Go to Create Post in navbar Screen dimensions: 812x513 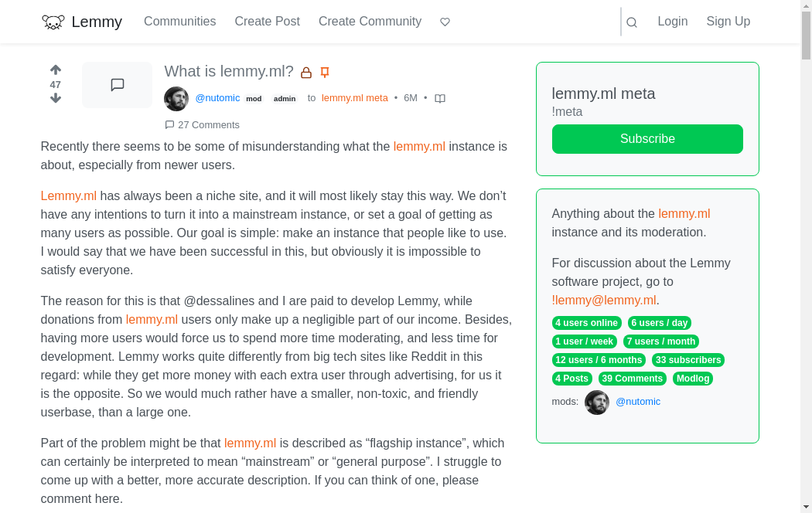268,22
